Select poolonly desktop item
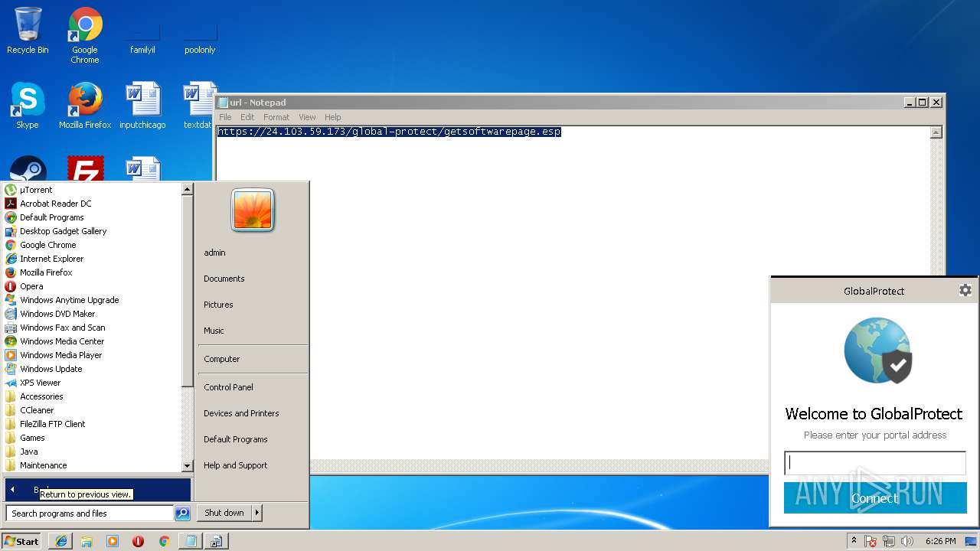The height and width of the screenshot is (551, 980). [x=200, y=38]
